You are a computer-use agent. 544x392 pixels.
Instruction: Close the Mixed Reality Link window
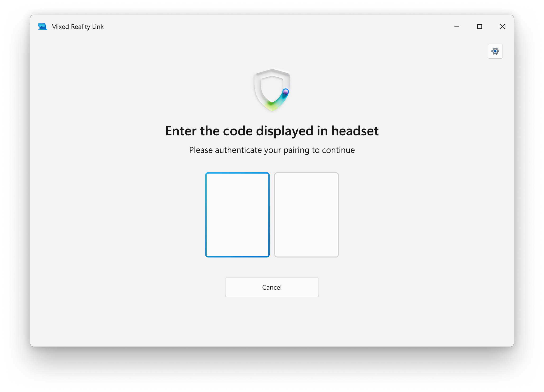coord(502,26)
